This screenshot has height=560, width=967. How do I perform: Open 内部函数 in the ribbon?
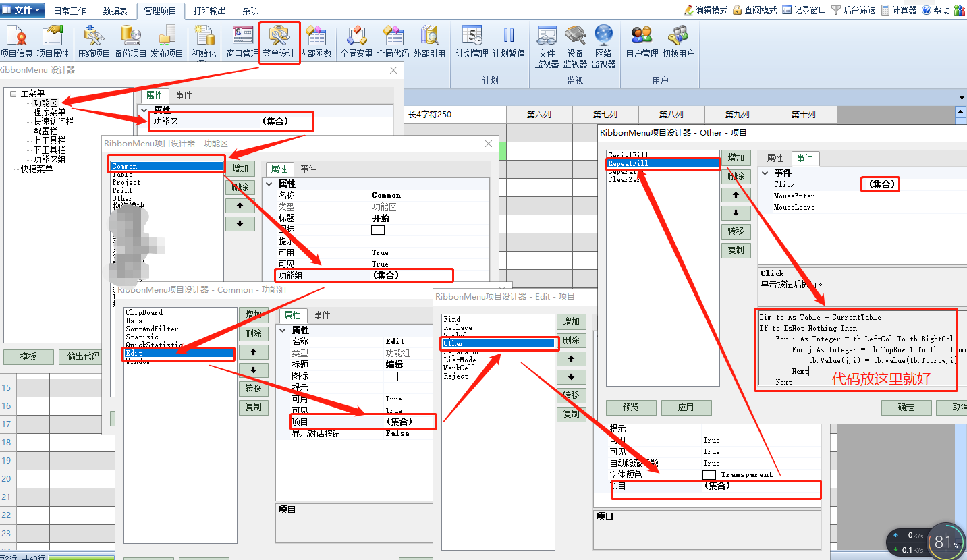pyautogui.click(x=316, y=42)
